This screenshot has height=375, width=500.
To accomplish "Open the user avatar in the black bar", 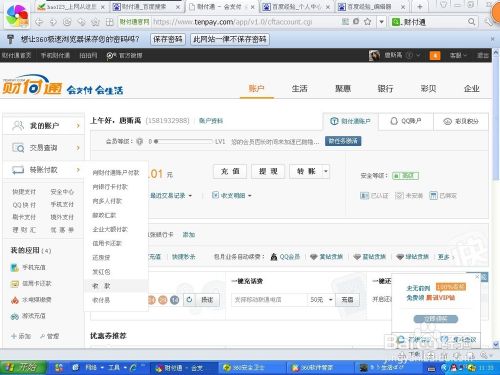I will point(374,55).
